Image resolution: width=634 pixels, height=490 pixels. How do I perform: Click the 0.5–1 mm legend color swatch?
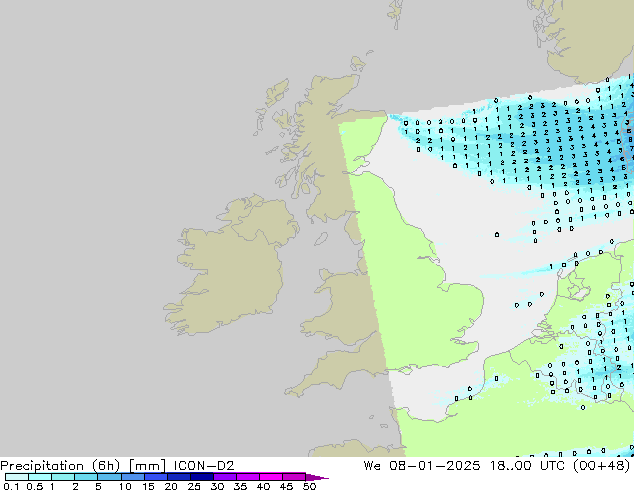[40, 477]
